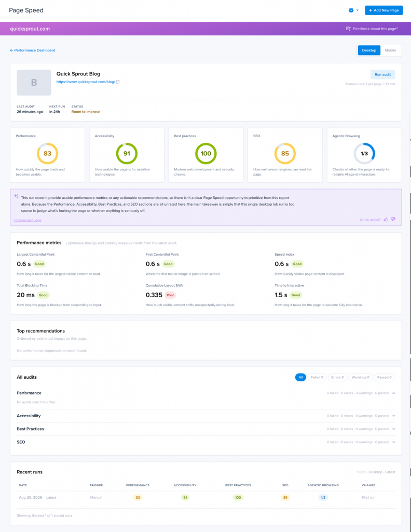Click the Run audit button
The width and height of the screenshot is (411, 532).
[x=382, y=74]
